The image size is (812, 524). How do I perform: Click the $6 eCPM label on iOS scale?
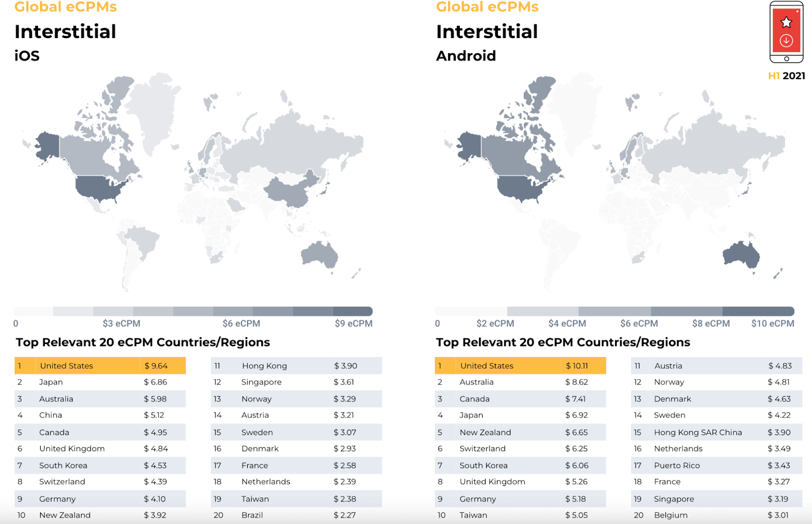point(241,323)
